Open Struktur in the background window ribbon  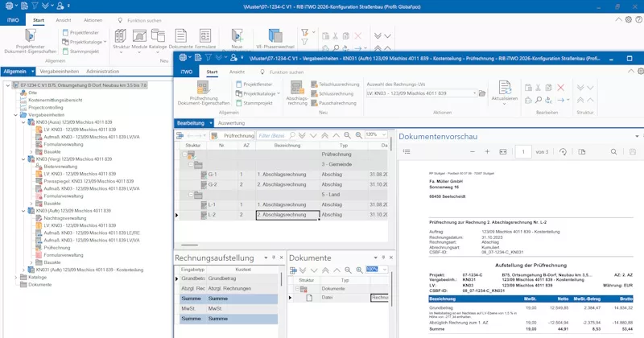click(x=121, y=39)
